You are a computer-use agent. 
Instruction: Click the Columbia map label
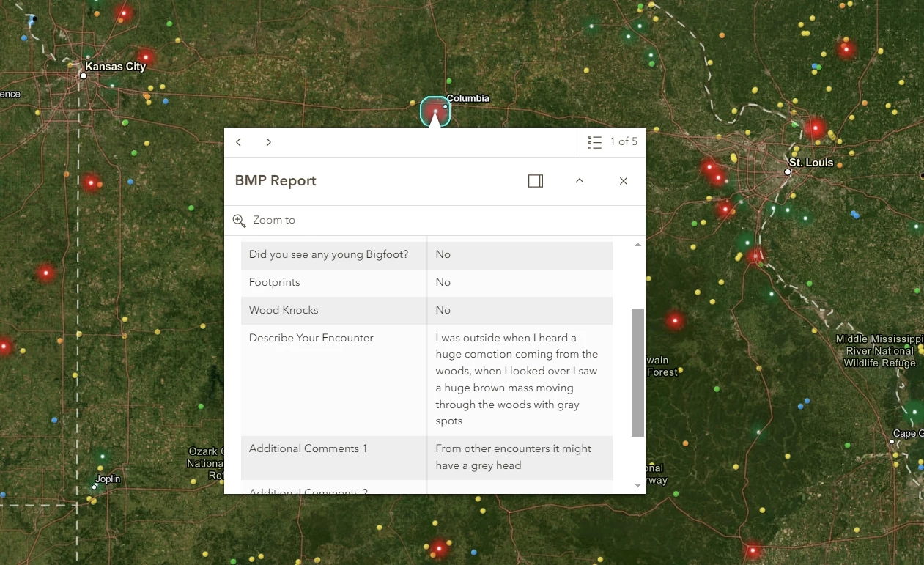[x=467, y=98]
